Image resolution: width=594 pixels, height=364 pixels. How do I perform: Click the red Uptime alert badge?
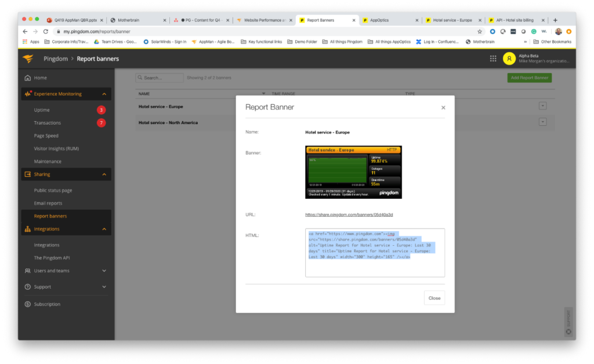click(x=101, y=110)
